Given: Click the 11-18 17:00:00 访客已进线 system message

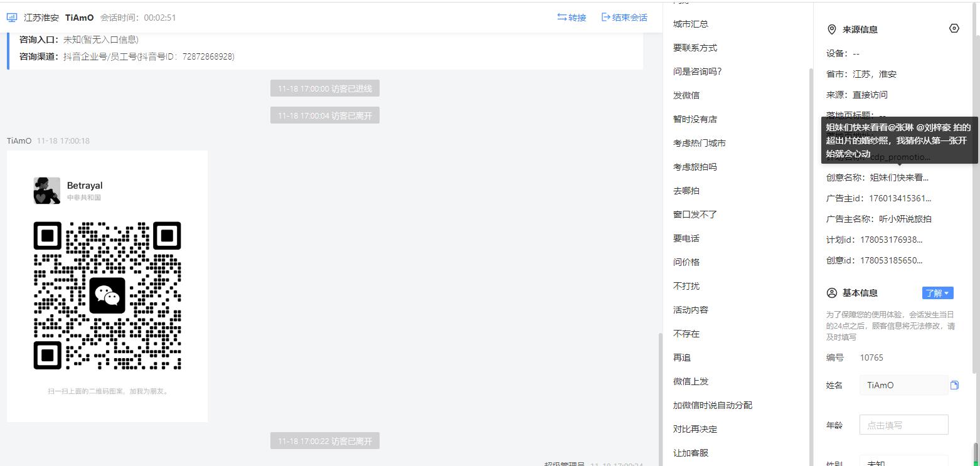Looking at the screenshot, I should [x=325, y=88].
